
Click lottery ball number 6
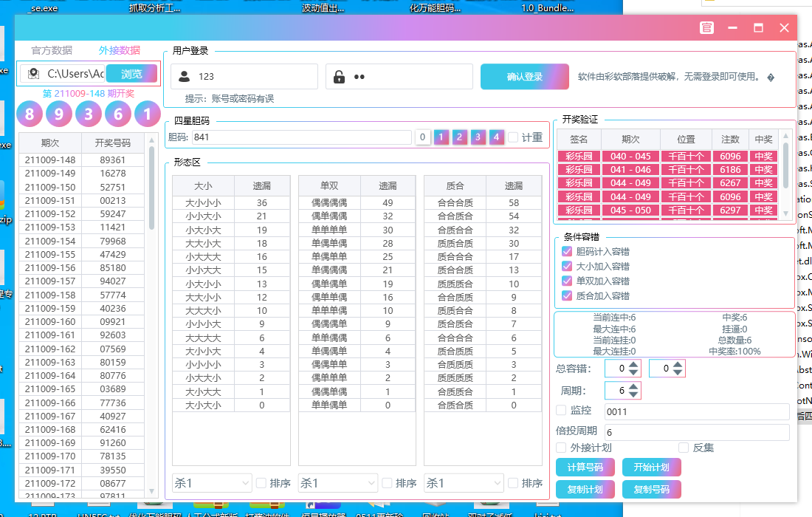point(118,114)
